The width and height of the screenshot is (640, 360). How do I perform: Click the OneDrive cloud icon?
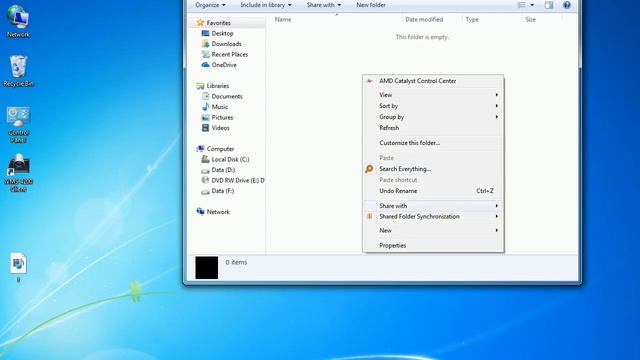205,65
